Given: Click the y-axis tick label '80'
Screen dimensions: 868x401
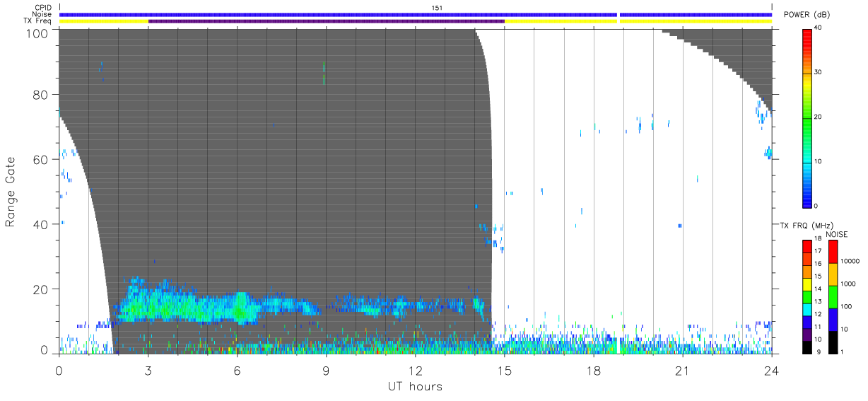Looking at the screenshot, I should coord(41,95).
